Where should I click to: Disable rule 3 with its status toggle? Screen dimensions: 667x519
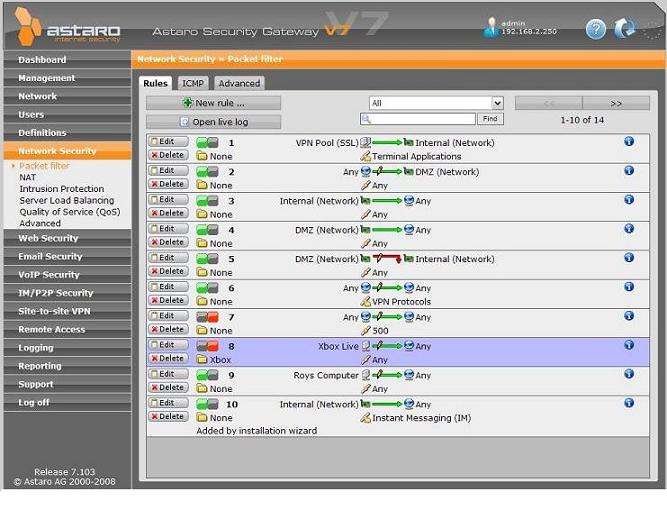(x=208, y=201)
